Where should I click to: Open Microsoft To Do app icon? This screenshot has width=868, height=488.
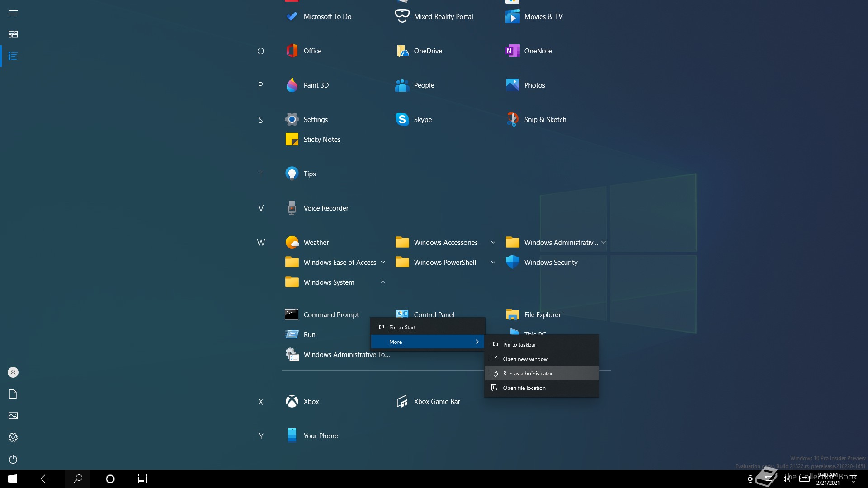292,17
